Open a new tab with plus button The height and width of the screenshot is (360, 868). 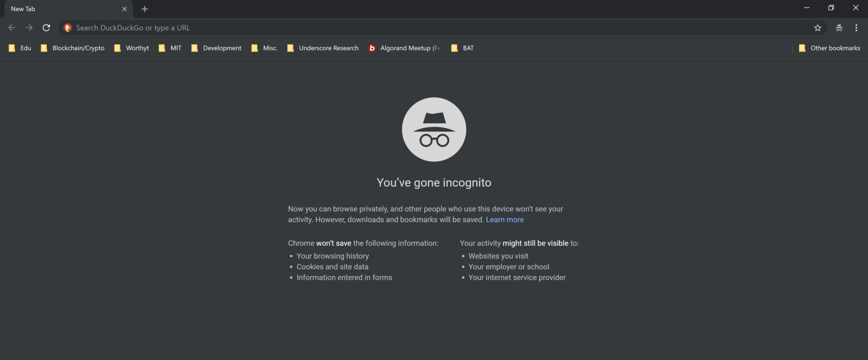click(x=145, y=9)
